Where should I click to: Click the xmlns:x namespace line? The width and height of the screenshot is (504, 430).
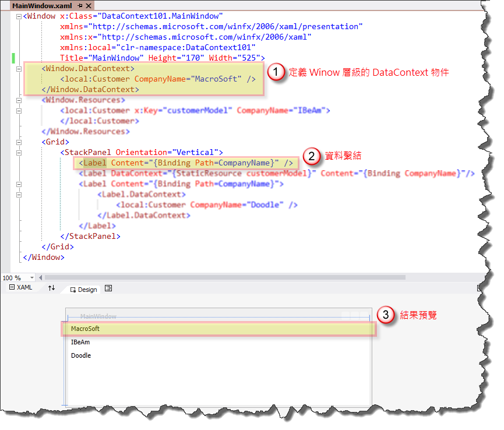(x=186, y=37)
